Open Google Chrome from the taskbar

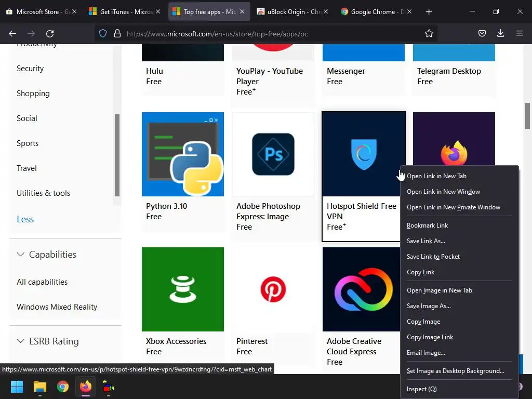(62, 387)
